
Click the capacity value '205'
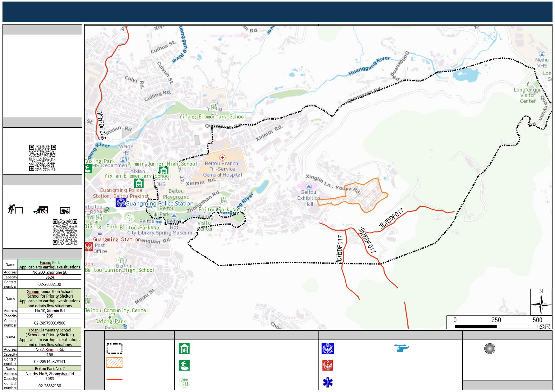(50, 316)
